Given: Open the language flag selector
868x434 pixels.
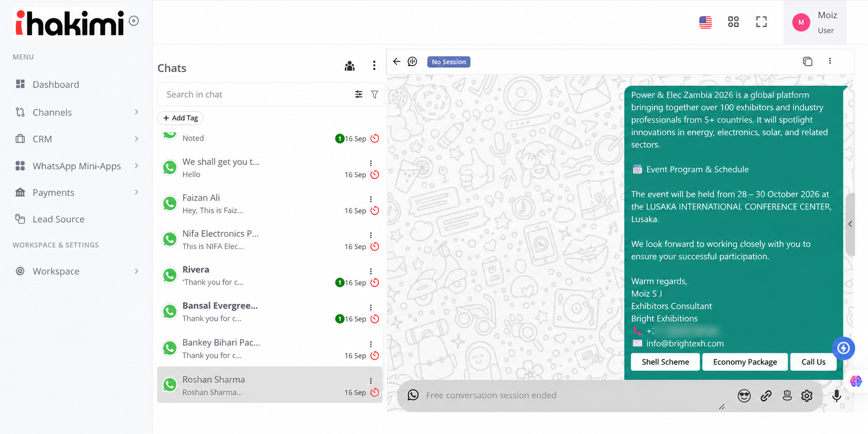Looking at the screenshot, I should [x=706, y=22].
